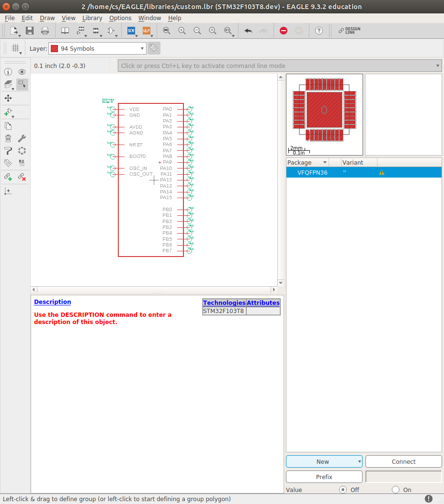Open the Options menu
The height and width of the screenshot is (504, 444).
pos(120,18)
